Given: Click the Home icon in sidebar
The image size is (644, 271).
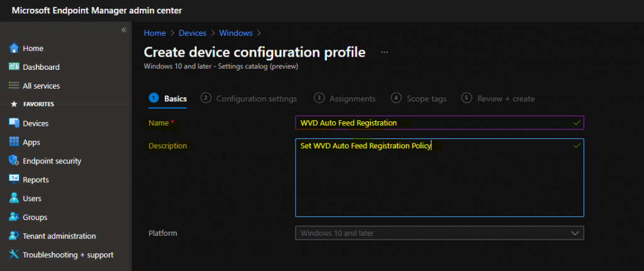Looking at the screenshot, I should click(14, 48).
